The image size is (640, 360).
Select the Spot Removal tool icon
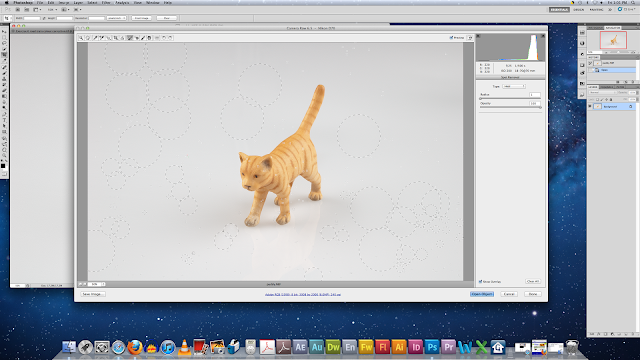(x=130, y=38)
